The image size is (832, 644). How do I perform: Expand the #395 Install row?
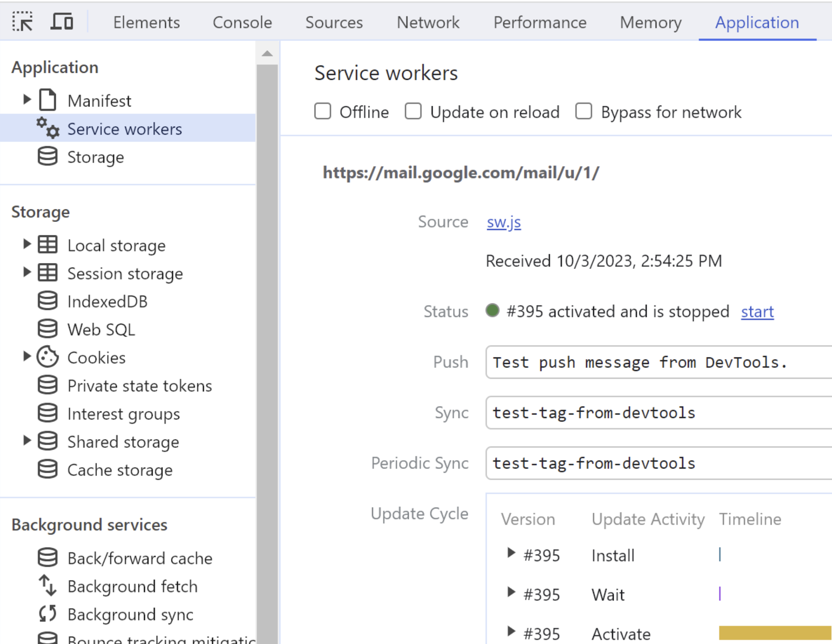tap(511, 553)
